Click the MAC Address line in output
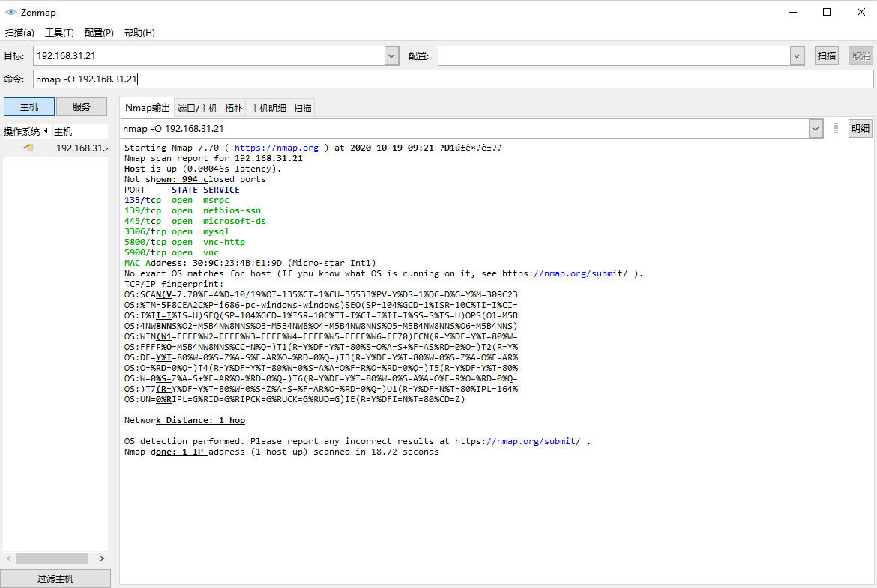The height and width of the screenshot is (588, 877). click(250, 263)
